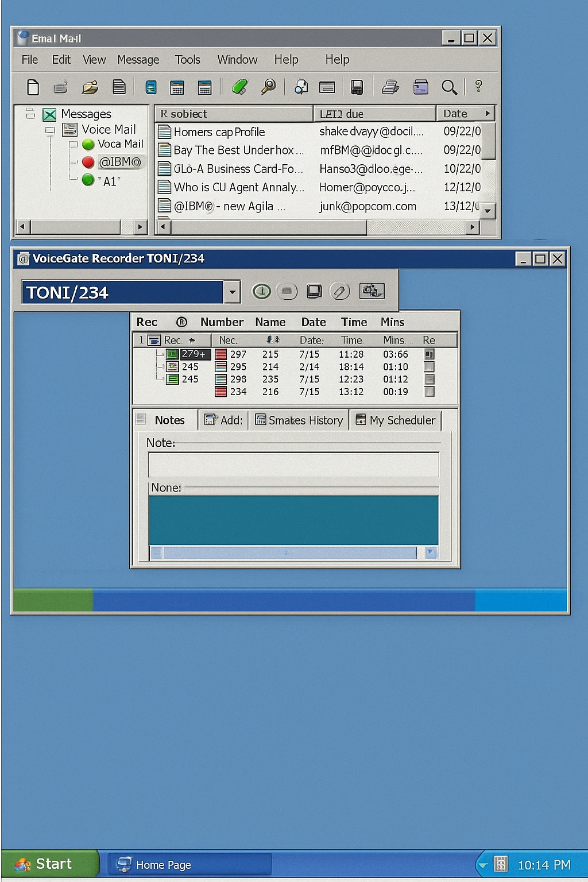Click the printer icon in mail toolbar

click(x=390, y=87)
